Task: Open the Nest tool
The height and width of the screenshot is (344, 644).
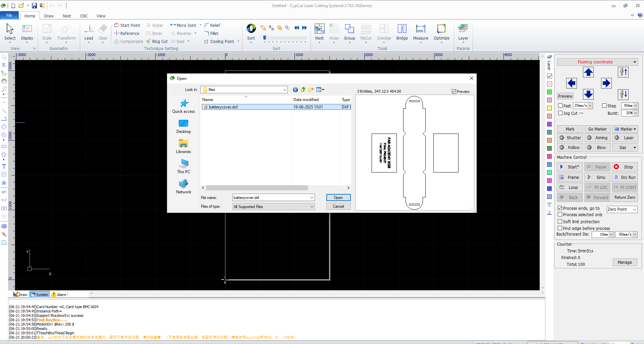Action: point(320,32)
